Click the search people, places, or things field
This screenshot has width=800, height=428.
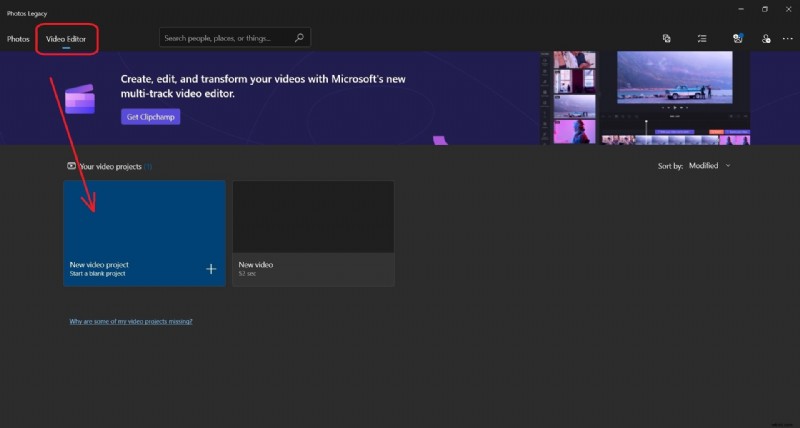coord(235,38)
